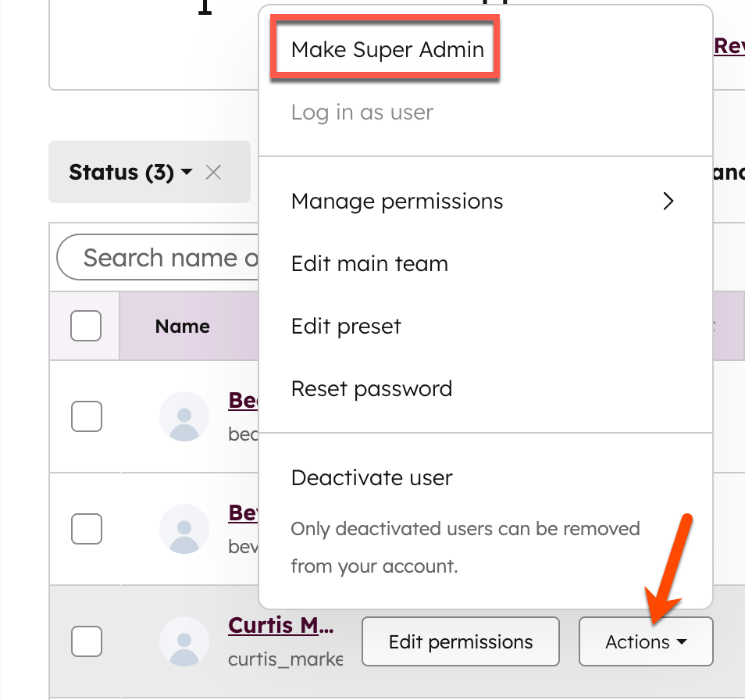
Task: Click Bev's profile avatar icon
Action: click(184, 529)
